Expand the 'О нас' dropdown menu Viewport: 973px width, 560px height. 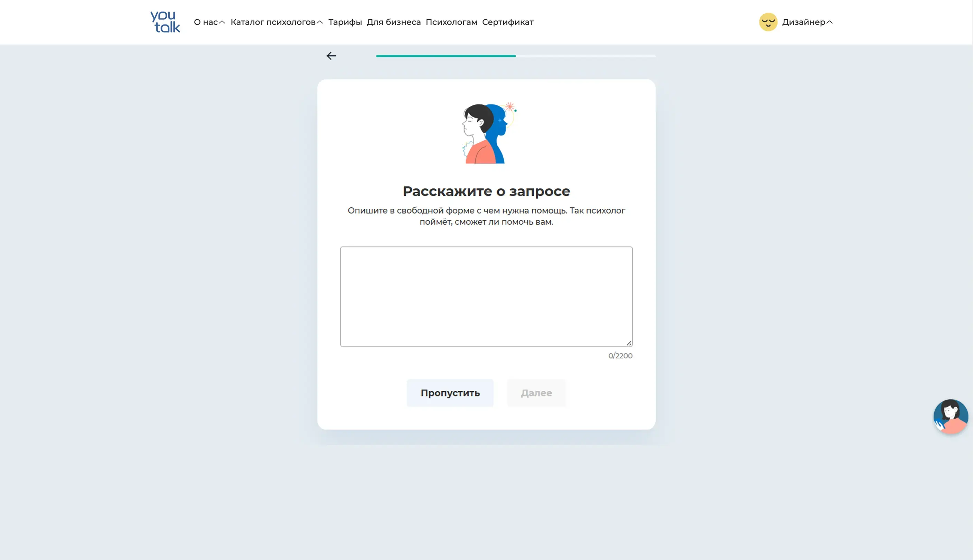pos(206,22)
